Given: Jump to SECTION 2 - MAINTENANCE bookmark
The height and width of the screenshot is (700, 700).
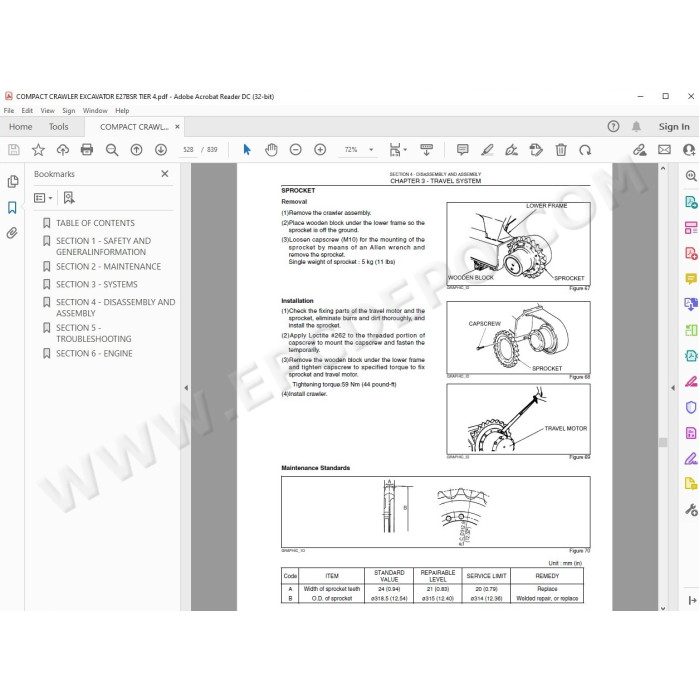Looking at the screenshot, I should click(108, 267).
